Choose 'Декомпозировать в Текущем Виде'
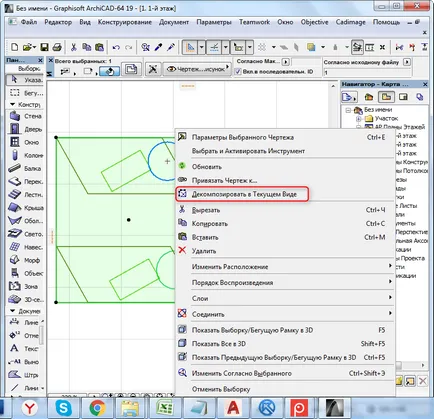Image resolution: width=434 pixels, height=419 pixels. (x=243, y=194)
